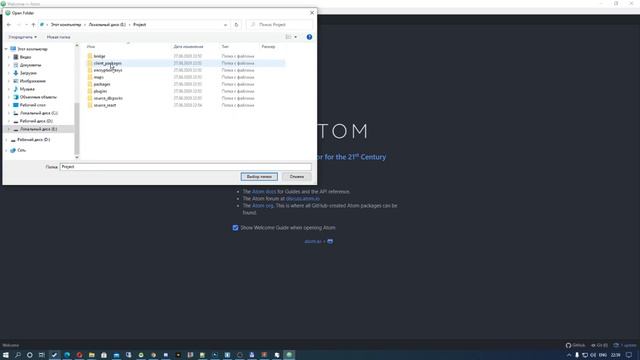Open Windows taskbar search

(18, 355)
